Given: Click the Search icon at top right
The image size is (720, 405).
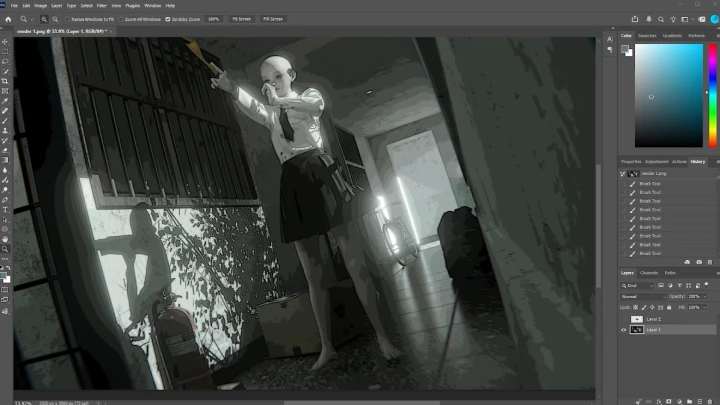Looking at the screenshot, I should (661, 19).
